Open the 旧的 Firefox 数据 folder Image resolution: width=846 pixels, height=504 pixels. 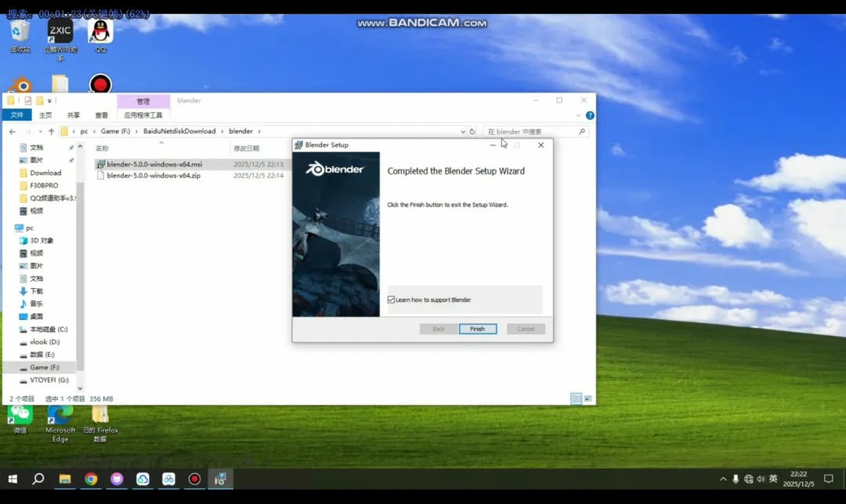pos(100,424)
